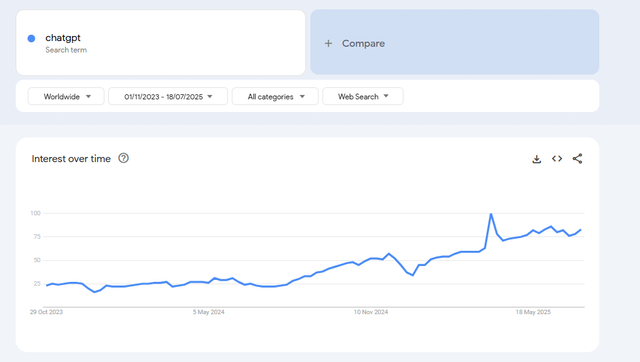Click the 18 May 2025 axis label
Screen dimensions: 640x362
(x=533, y=312)
